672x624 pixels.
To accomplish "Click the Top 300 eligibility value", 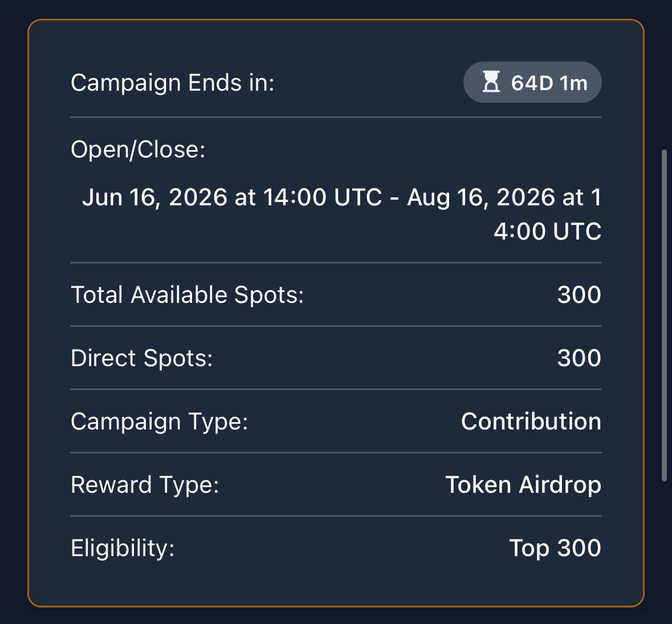I will point(555,548).
